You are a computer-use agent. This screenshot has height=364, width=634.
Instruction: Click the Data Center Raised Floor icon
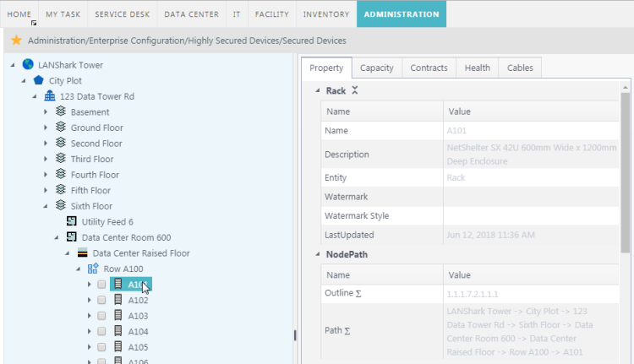click(83, 253)
